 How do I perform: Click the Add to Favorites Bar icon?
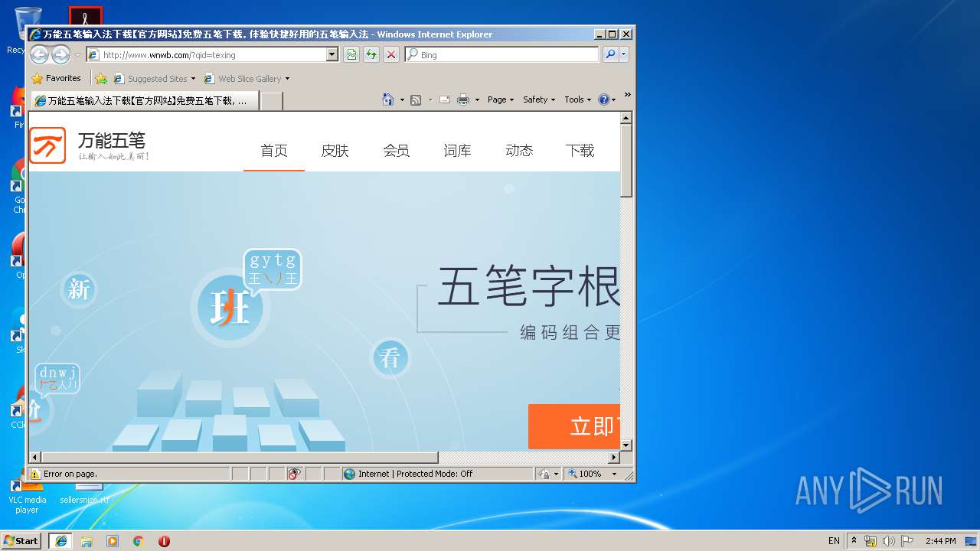click(100, 78)
